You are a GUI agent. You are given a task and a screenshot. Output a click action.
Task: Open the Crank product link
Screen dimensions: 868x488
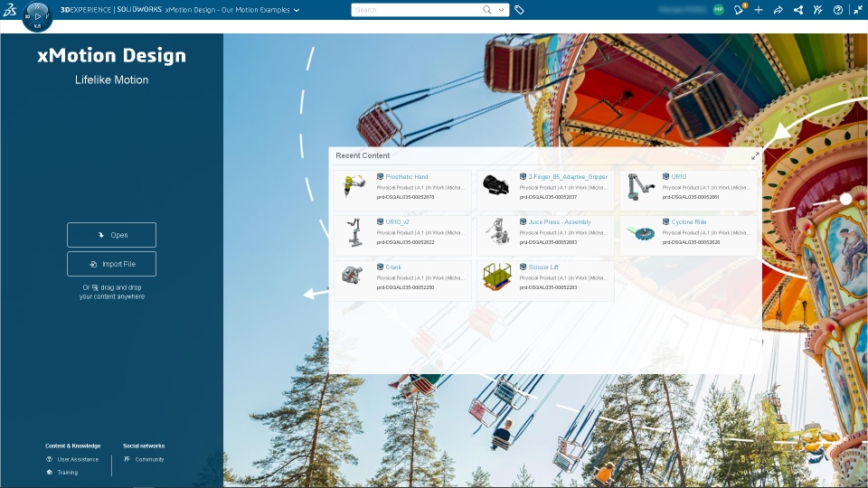tap(393, 267)
